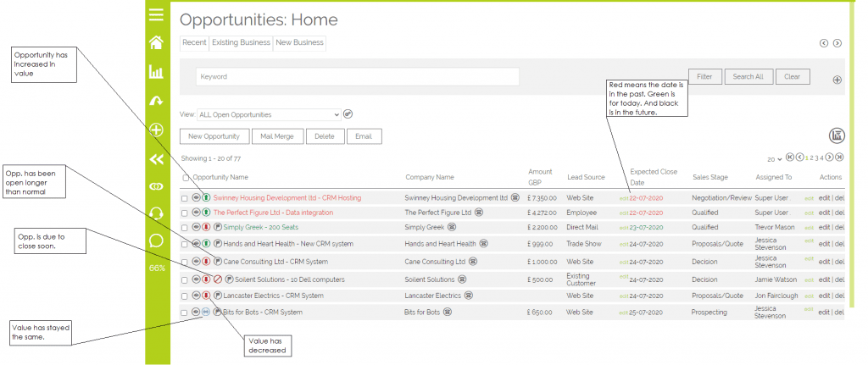Image resolution: width=868 pixels, height=365 pixels.
Task: Open the ALL Open Opportunities view dropdown
Action: coord(268,113)
